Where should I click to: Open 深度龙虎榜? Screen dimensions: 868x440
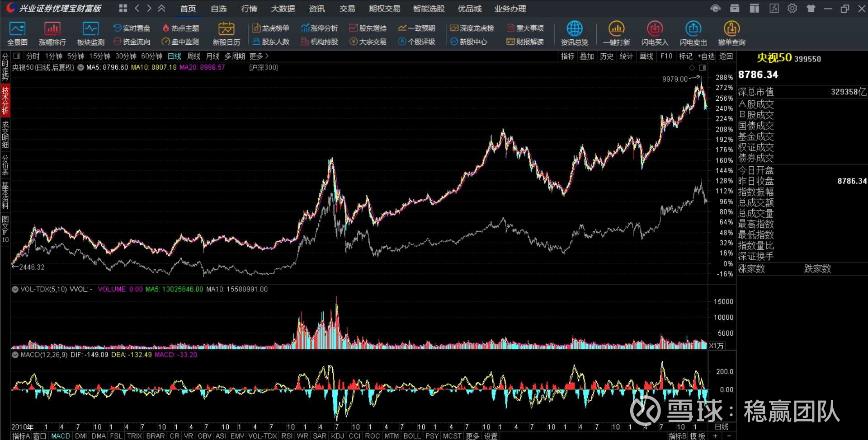(x=472, y=28)
